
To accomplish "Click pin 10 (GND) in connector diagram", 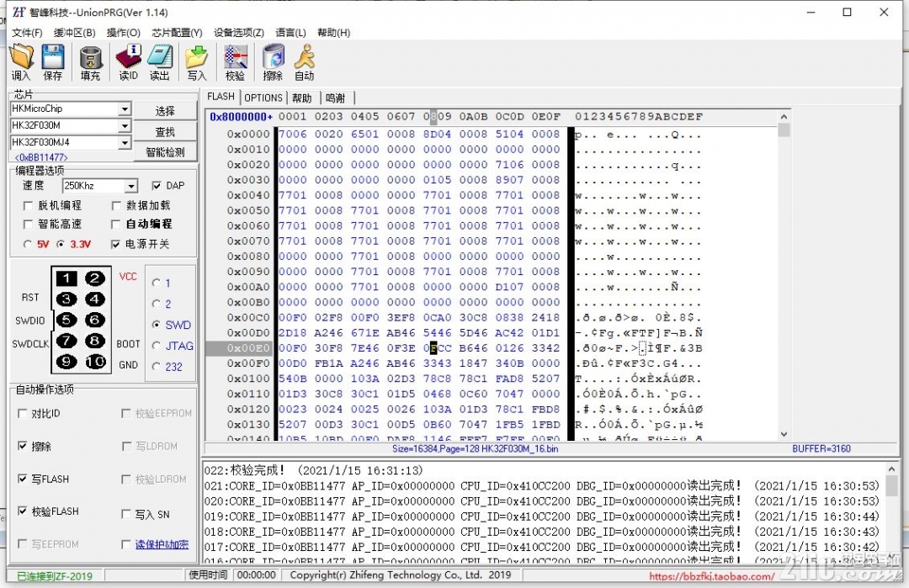I will (95, 362).
